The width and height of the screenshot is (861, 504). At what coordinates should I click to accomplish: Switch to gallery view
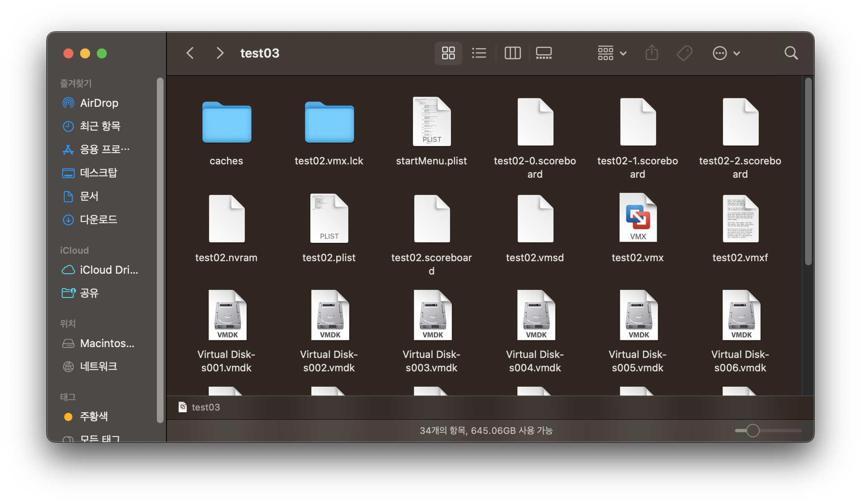(544, 53)
